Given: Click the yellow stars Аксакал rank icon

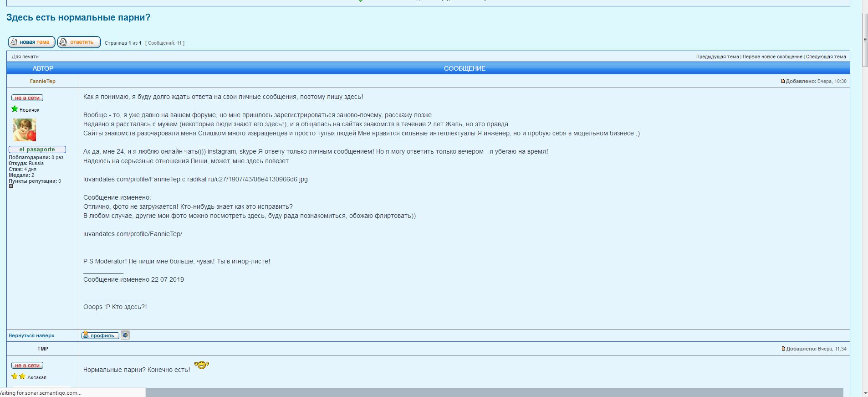Looking at the screenshot, I should (18, 376).
